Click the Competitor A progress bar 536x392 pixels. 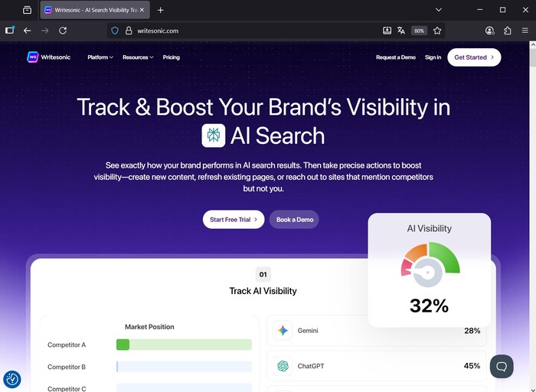coord(184,345)
